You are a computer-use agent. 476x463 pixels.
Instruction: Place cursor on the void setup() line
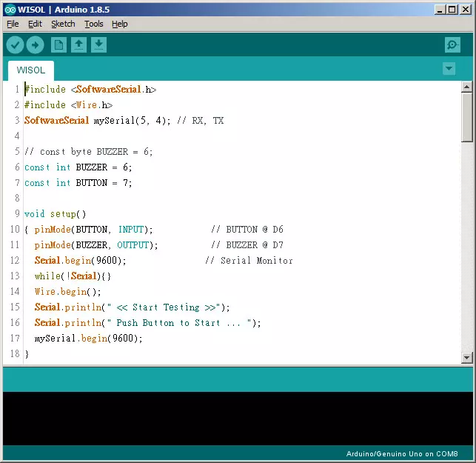click(56, 214)
